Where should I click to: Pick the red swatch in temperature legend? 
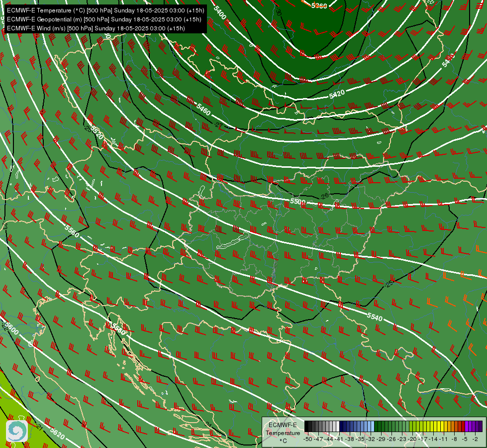tap(463, 426)
